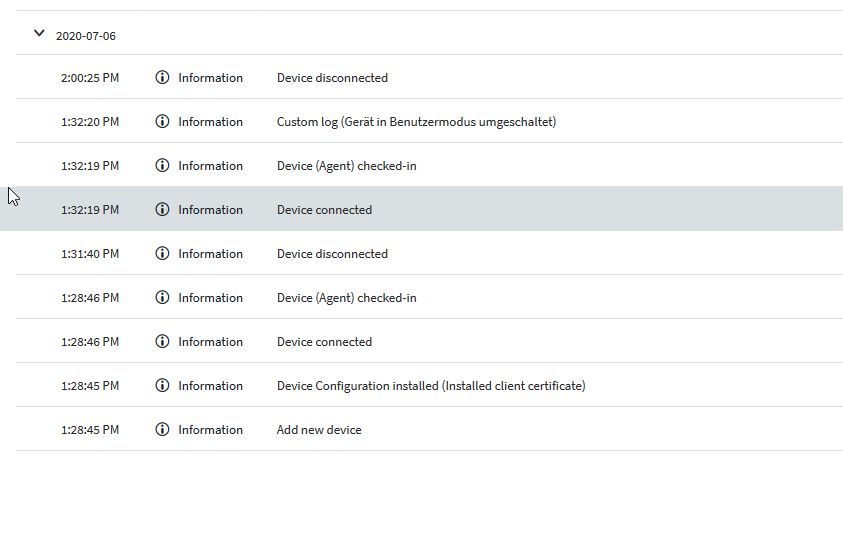Select Device connected entry at 1:28:46 PM

(324, 342)
